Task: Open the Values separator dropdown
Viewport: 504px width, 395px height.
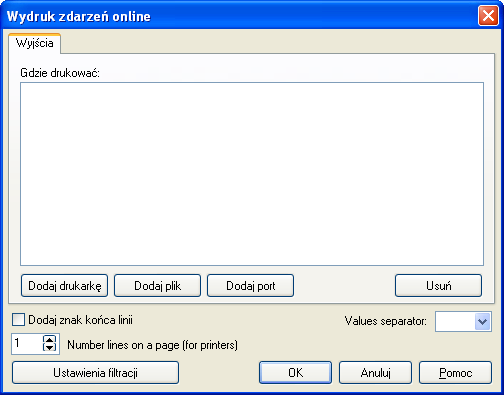Action: [482, 322]
